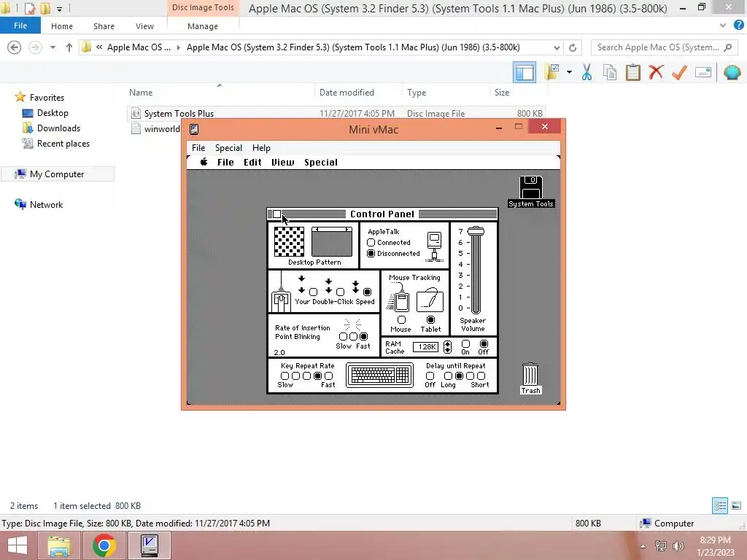Click the RAM Cache size stepper arrows
Viewport: 747px width, 560px height.
tap(447, 346)
